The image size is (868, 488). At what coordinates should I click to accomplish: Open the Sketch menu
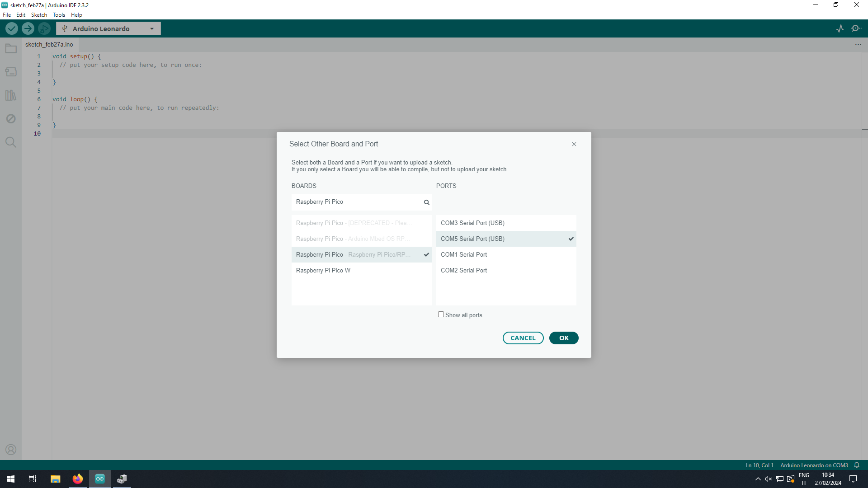click(x=39, y=15)
